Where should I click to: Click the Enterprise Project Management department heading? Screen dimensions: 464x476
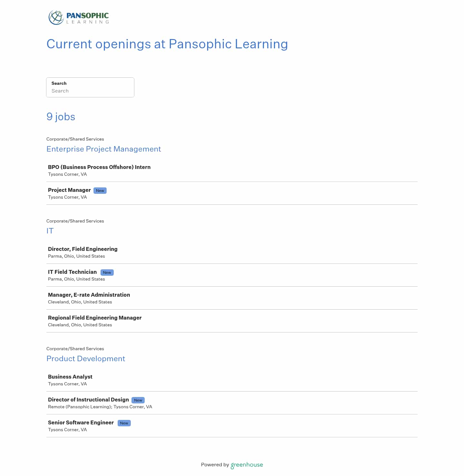tap(104, 149)
